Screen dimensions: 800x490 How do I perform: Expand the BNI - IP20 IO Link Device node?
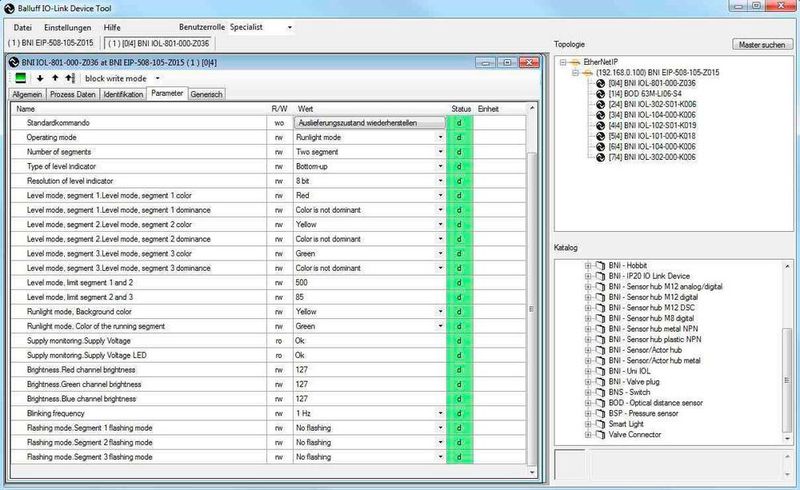click(x=588, y=276)
